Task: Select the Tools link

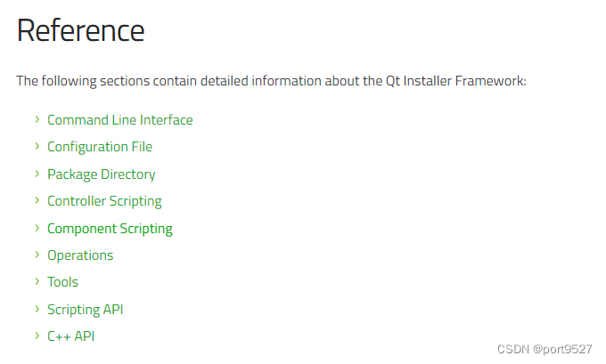Action: [62, 282]
